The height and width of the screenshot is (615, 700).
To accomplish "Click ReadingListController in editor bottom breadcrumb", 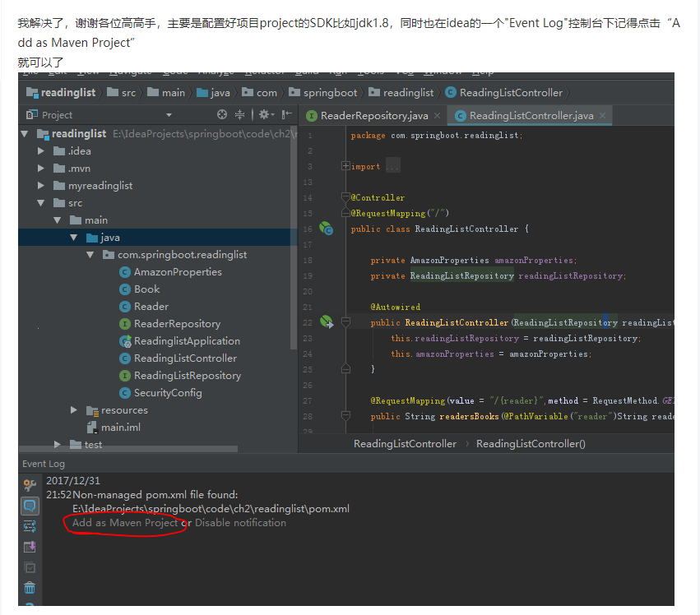I will click(405, 444).
